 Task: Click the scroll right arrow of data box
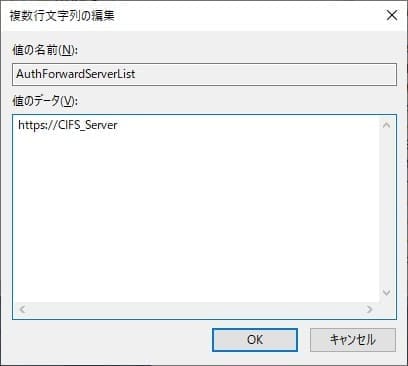[x=369, y=309]
